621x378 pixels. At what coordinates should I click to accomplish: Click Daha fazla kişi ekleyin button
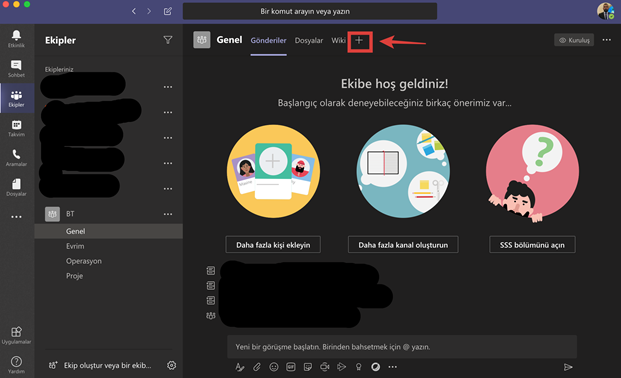pos(273,245)
